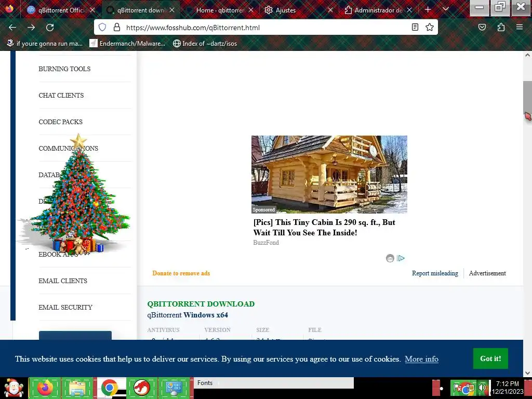This screenshot has width=532, height=399.
Task: Open the action center flag tray icon
Action: click(x=457, y=388)
